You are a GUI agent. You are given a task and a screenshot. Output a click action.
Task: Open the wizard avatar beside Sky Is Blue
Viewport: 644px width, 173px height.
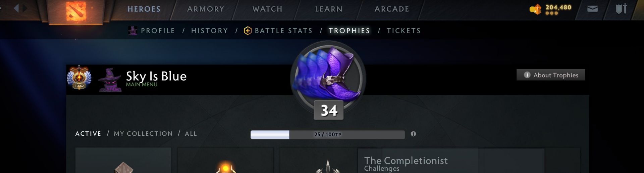pos(110,80)
